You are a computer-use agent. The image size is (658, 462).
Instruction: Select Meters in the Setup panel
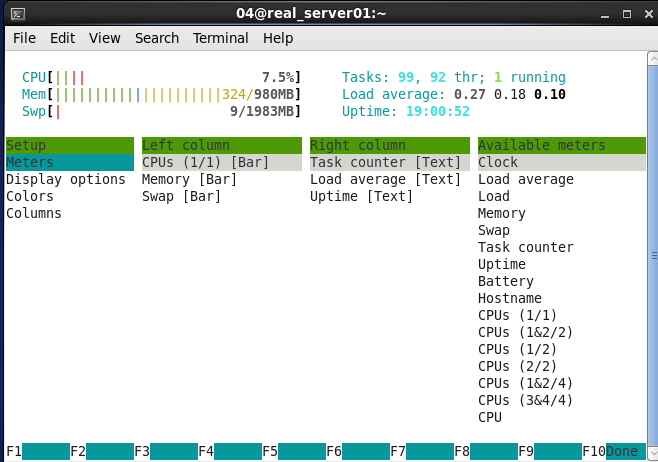(x=70, y=162)
